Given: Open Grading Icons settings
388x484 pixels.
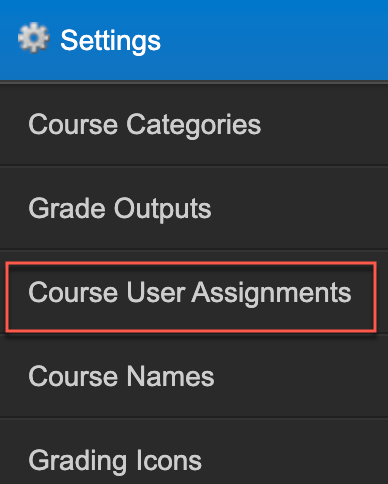Looking at the screenshot, I should (x=194, y=452).
